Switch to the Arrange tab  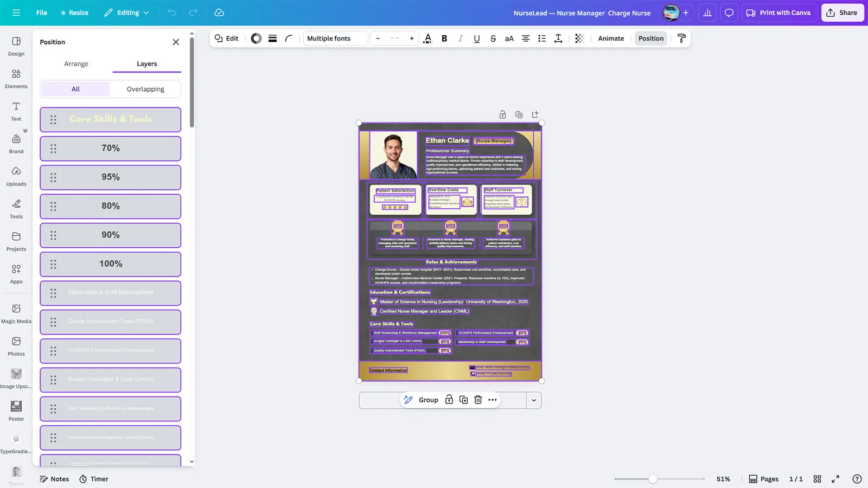coord(76,64)
